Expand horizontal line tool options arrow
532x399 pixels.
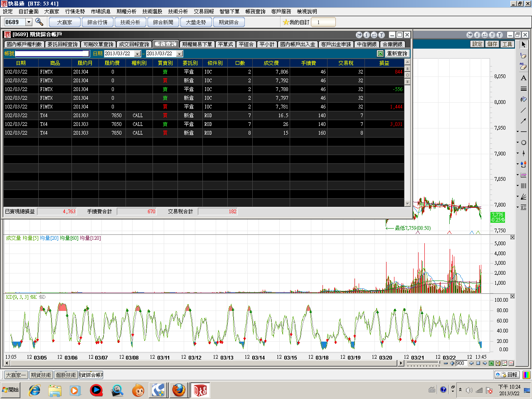click(x=517, y=132)
